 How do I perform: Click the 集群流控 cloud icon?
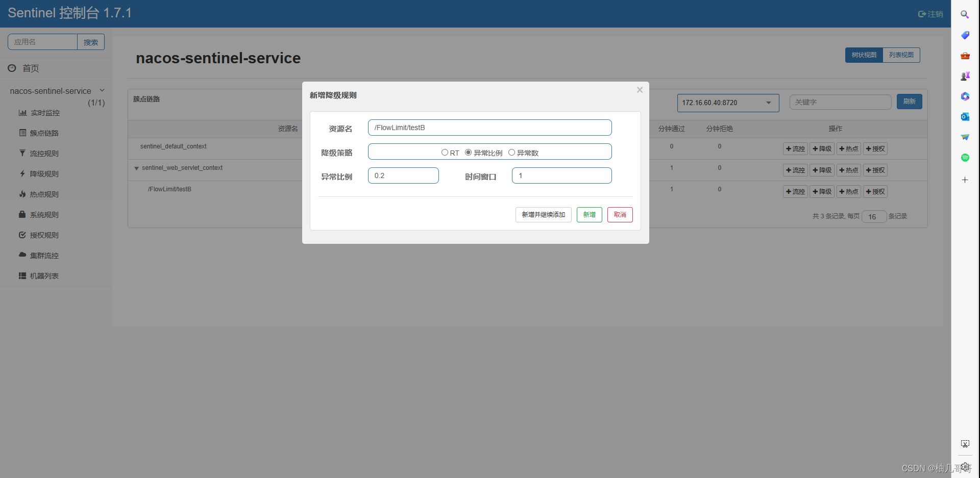pyautogui.click(x=22, y=255)
